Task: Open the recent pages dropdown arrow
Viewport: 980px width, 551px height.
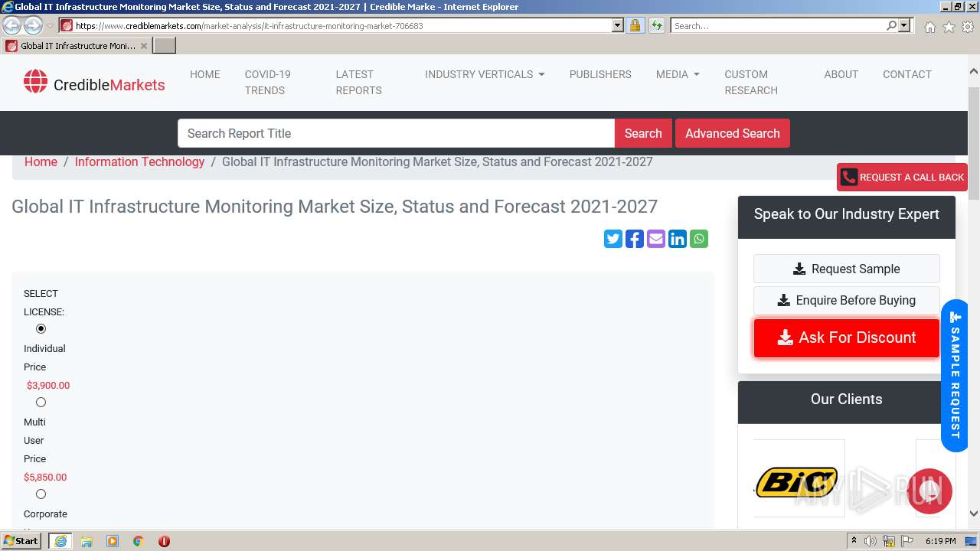Action: pos(50,26)
